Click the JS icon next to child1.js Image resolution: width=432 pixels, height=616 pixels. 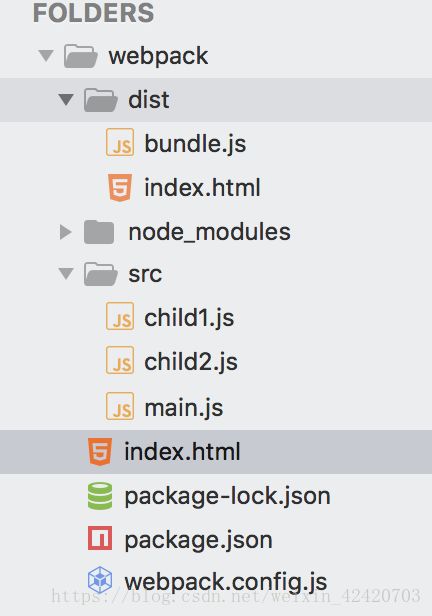click(120, 316)
